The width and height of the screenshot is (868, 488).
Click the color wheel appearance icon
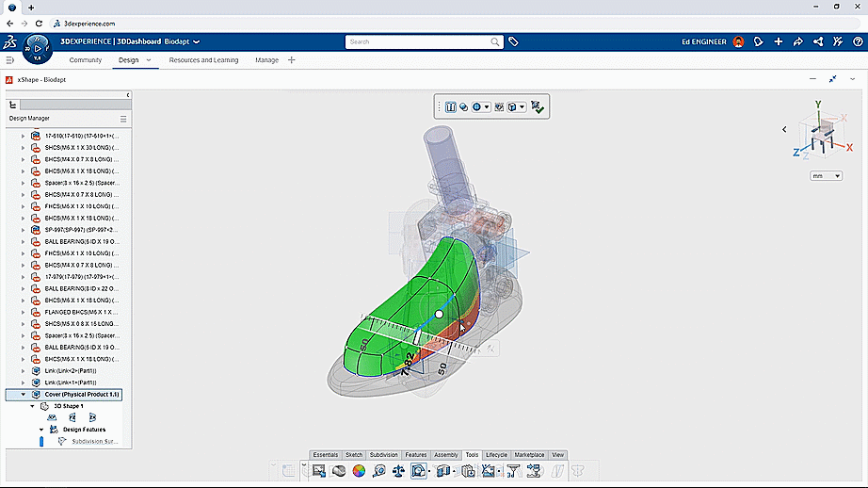(358, 471)
